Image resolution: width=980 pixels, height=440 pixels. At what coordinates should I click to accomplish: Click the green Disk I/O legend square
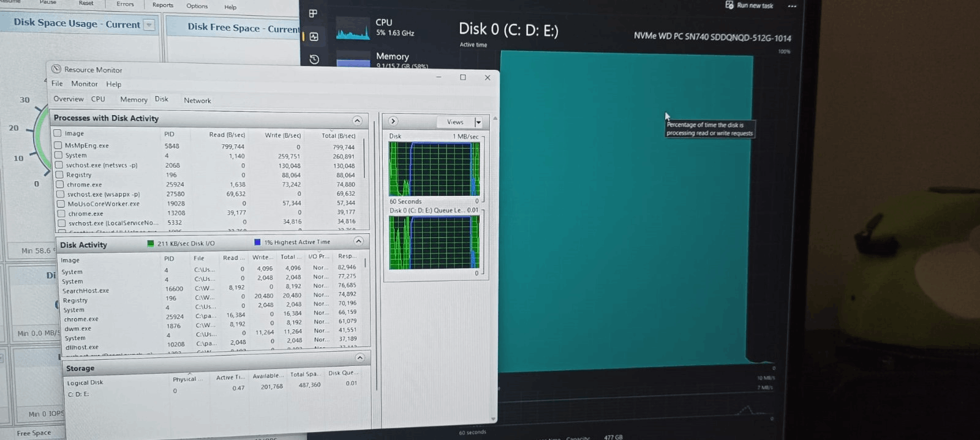click(151, 243)
